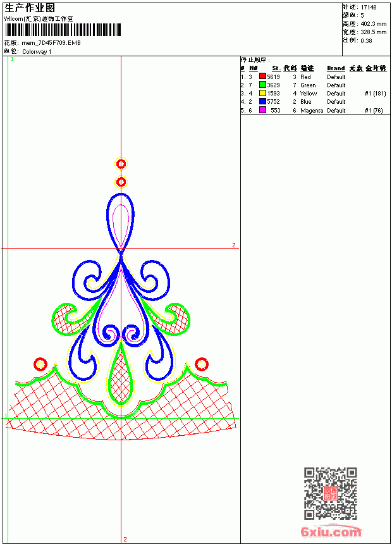Click the St. column header

[276, 68]
